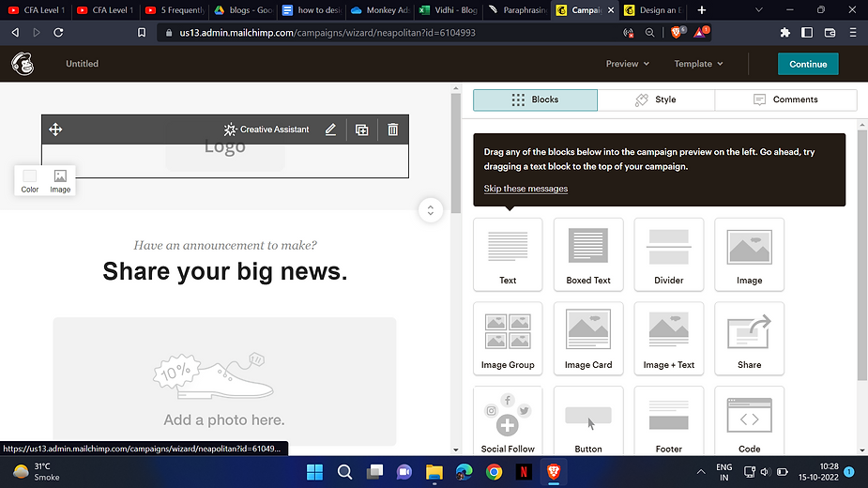
Task: Click the duplicate block icon
Action: click(361, 130)
